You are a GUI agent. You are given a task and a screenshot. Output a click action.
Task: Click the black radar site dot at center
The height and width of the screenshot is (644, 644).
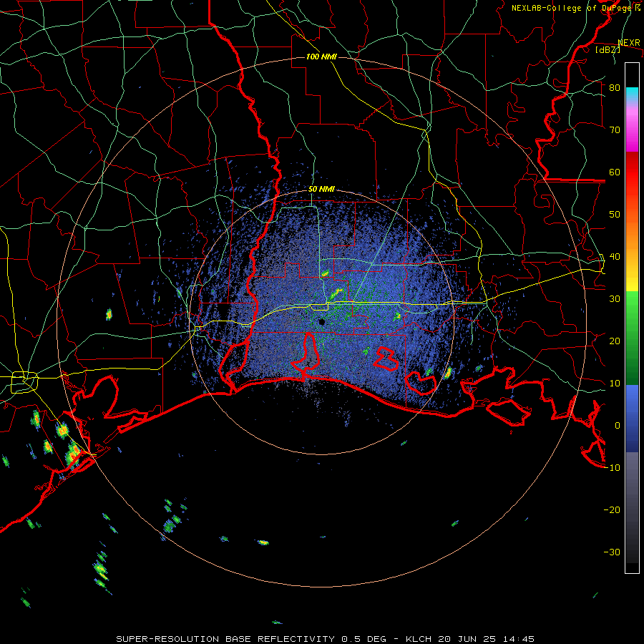[322, 322]
